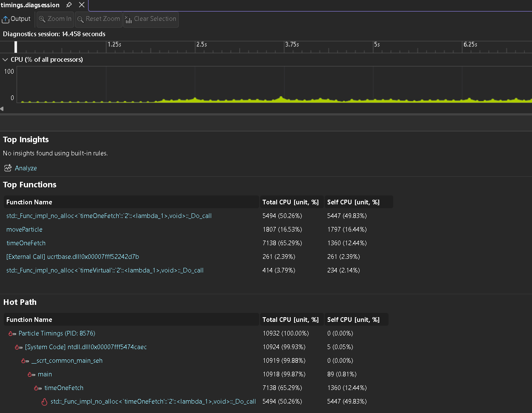Sort Top Functions by Function Name header
Viewport: 532px width, 413px height.
132,202
